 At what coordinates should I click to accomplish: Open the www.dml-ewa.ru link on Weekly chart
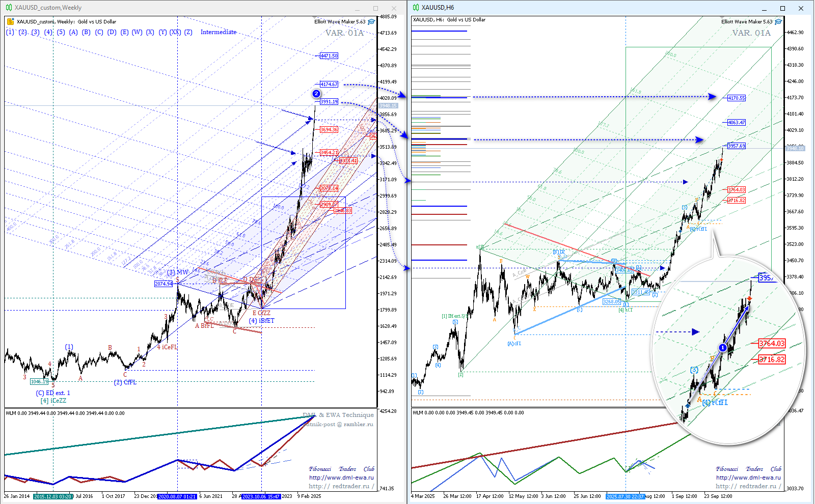click(x=341, y=478)
